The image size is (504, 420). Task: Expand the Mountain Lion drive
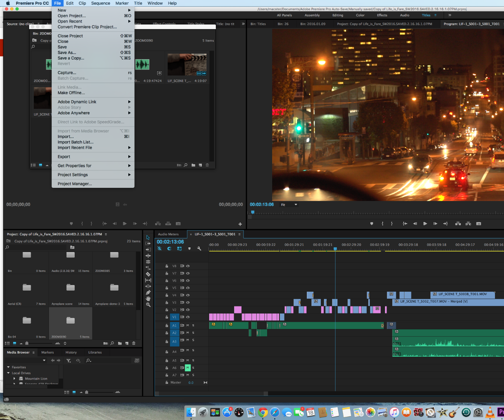click(14, 378)
